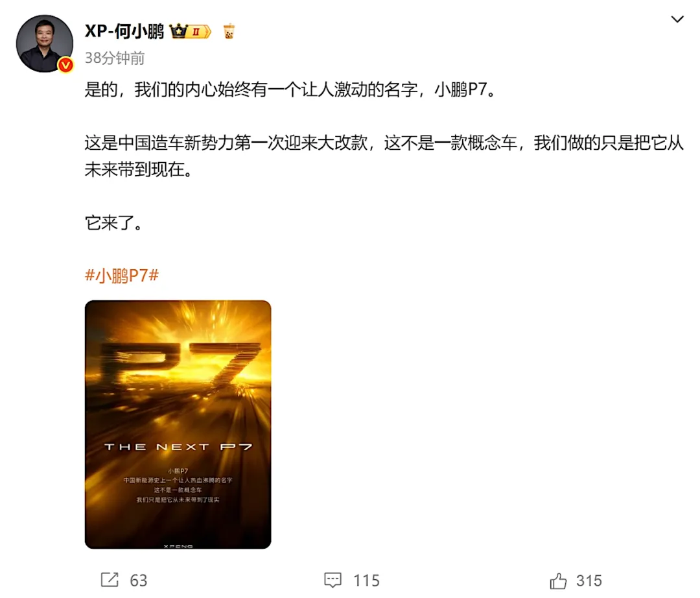Click the crown membership badge icon
The image size is (700, 598).
coord(178,31)
